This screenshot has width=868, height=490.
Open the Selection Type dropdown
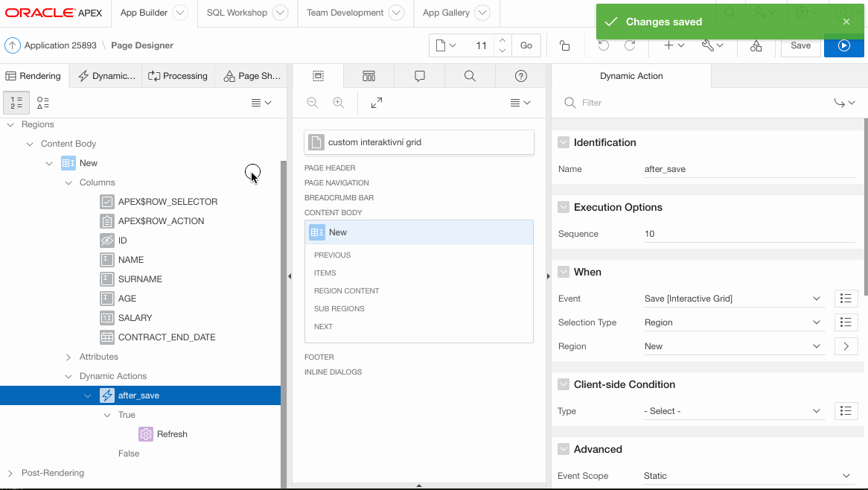pos(733,322)
